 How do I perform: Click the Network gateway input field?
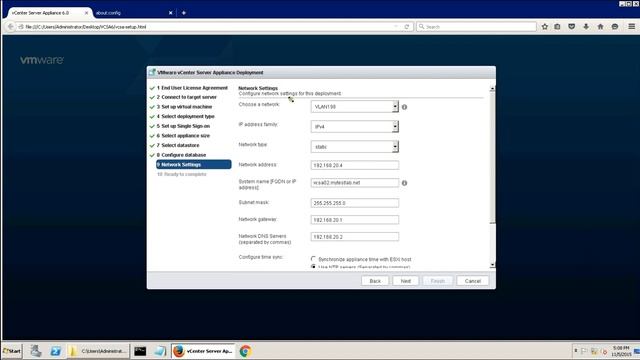pyautogui.click(x=355, y=220)
